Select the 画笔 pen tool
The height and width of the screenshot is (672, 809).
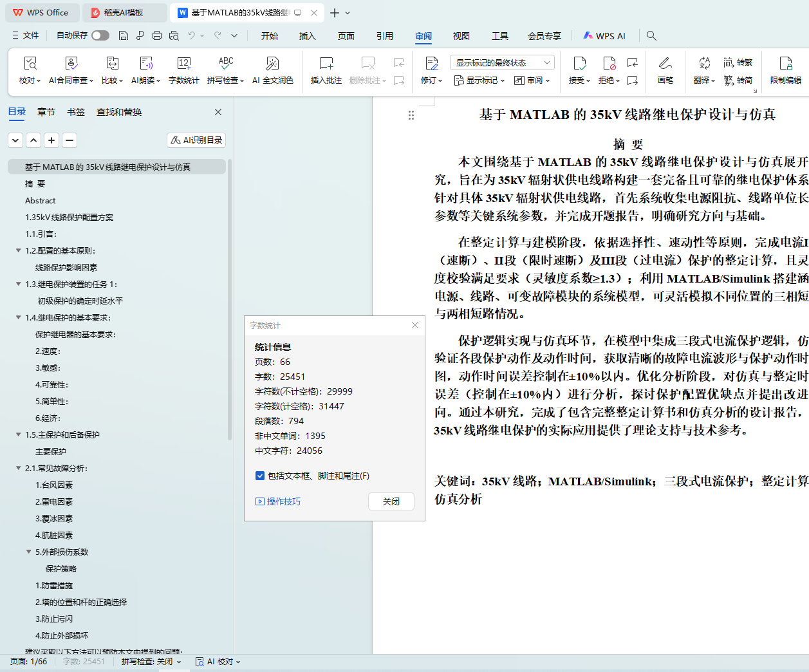click(665, 64)
